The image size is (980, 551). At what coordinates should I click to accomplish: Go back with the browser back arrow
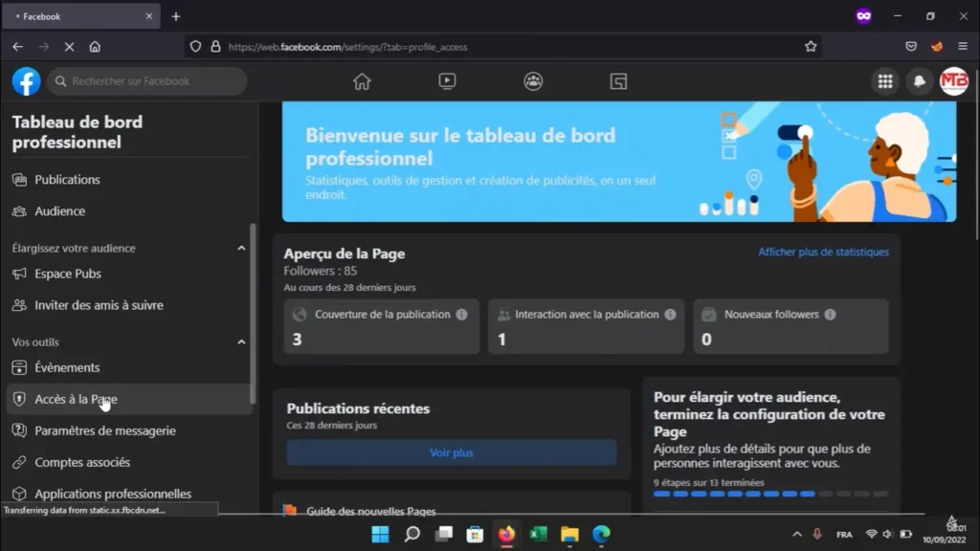click(x=17, y=47)
